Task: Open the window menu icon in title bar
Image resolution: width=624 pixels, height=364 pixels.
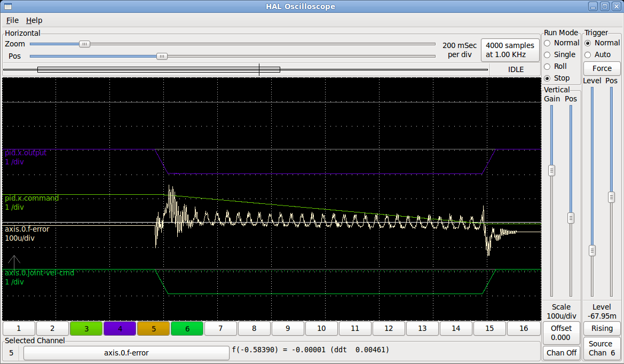Action: tap(7, 6)
